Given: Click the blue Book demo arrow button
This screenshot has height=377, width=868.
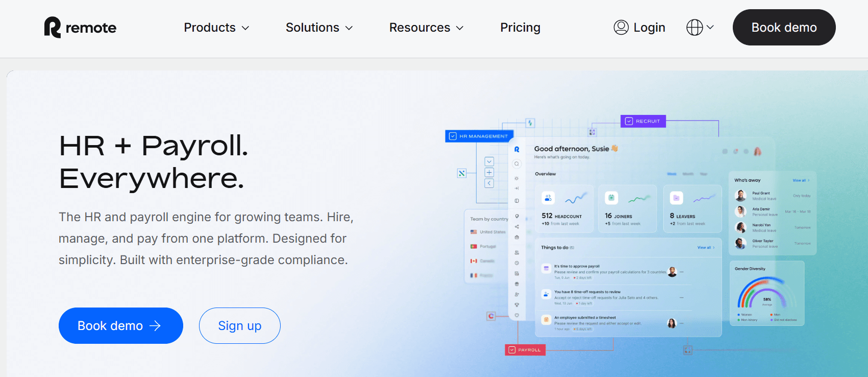Looking at the screenshot, I should click(x=121, y=325).
